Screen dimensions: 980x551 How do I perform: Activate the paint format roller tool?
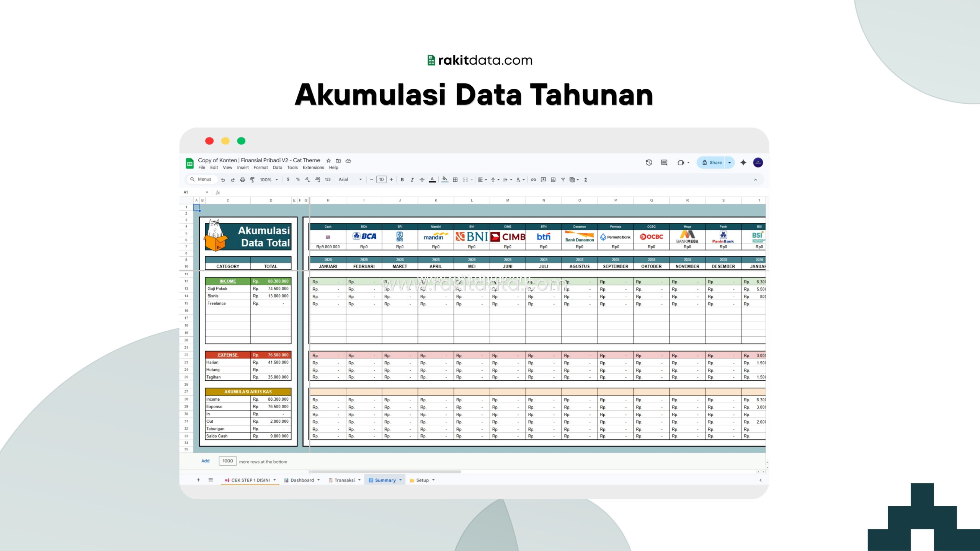point(252,179)
